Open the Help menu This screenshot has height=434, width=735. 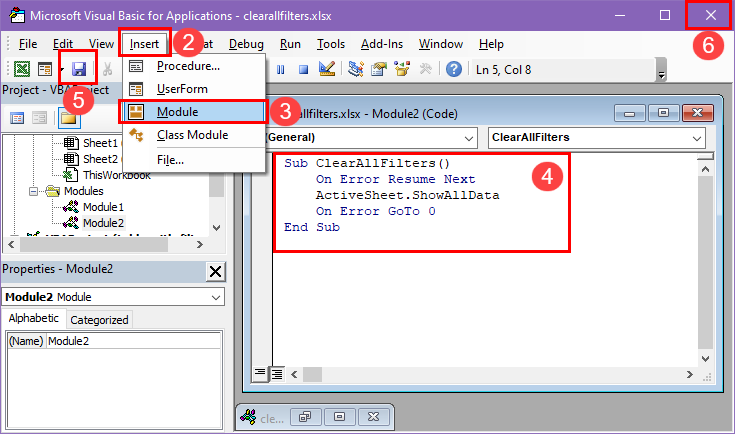(x=491, y=44)
